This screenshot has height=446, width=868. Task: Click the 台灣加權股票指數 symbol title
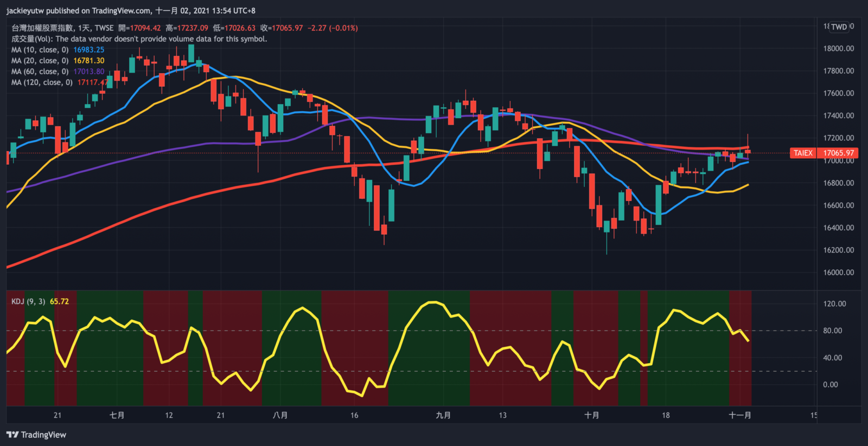(x=42, y=28)
